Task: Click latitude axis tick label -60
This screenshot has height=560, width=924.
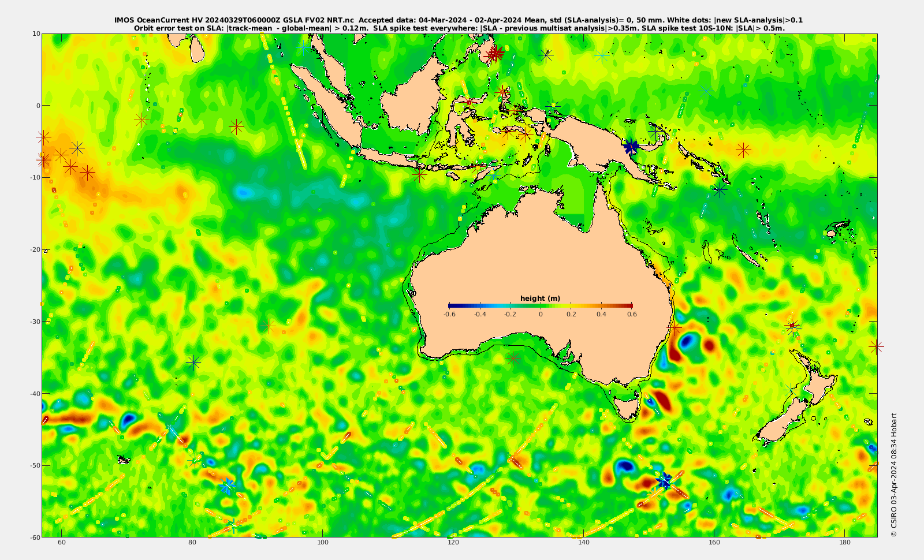Action: tap(35, 537)
